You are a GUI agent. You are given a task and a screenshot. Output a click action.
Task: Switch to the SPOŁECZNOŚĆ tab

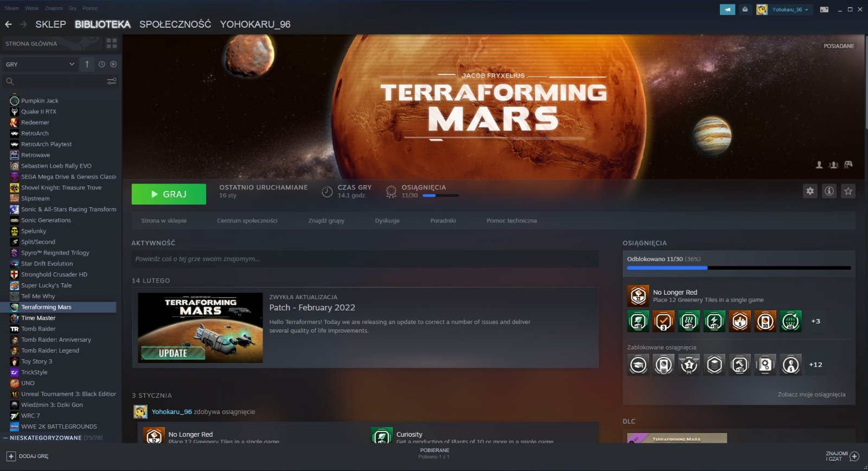click(175, 24)
